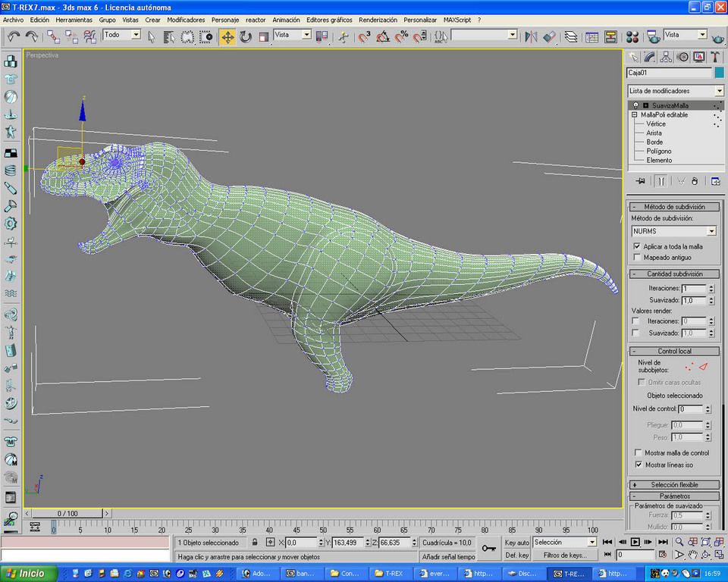The width and height of the screenshot is (728, 582).
Task: Click the Undo arrow icon
Action: click(x=14, y=36)
